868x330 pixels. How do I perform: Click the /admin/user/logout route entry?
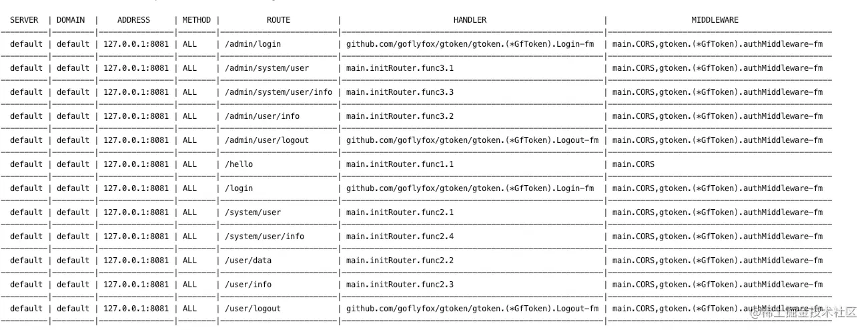267,140
